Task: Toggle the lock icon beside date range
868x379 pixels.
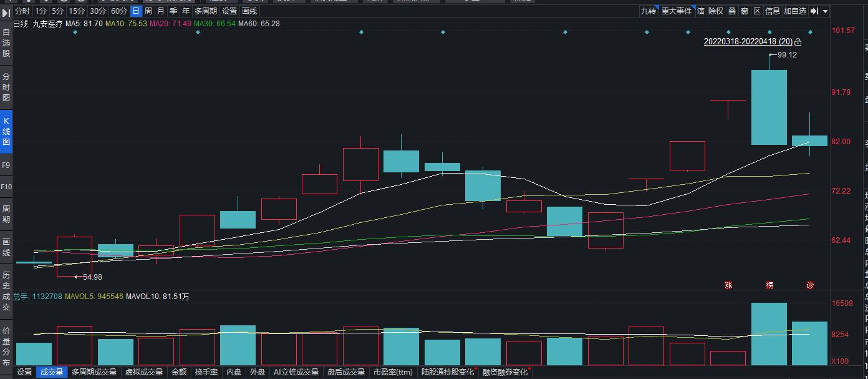Action: click(x=798, y=42)
